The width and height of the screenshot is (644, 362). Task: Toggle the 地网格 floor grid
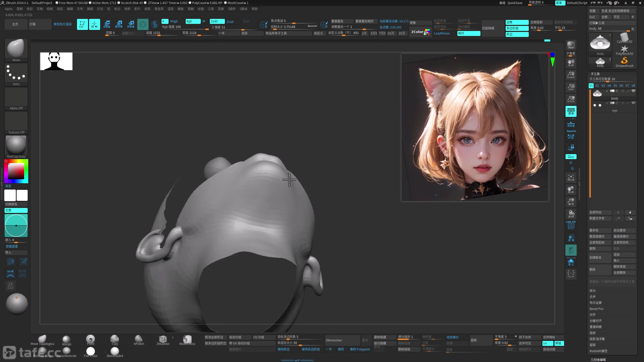click(x=571, y=124)
